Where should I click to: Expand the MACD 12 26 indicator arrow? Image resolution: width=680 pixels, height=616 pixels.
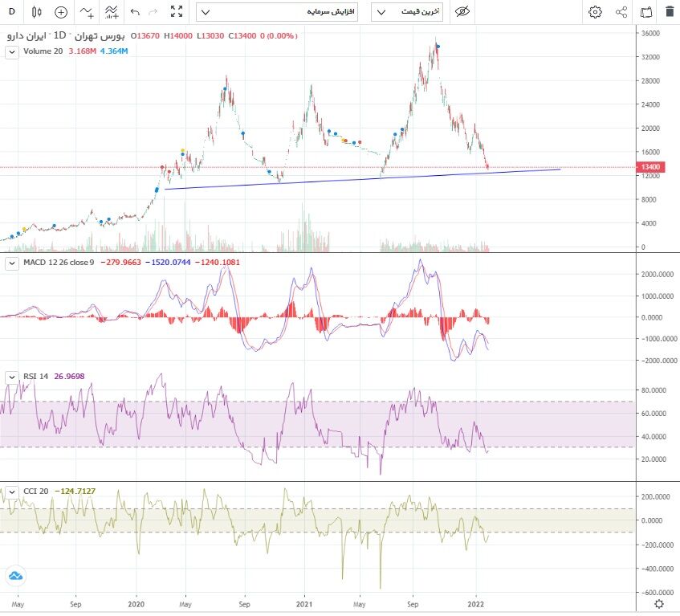(x=11, y=263)
